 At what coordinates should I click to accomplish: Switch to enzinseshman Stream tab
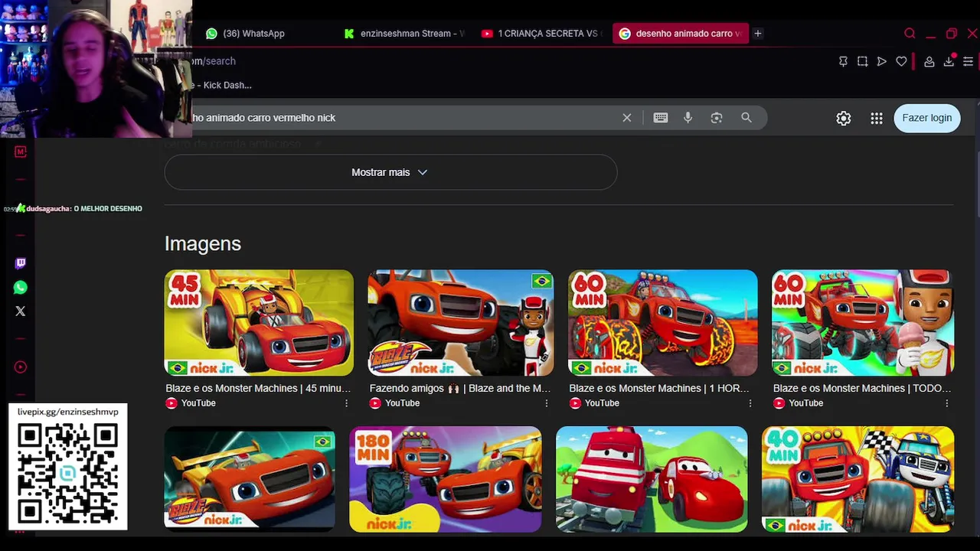[x=404, y=34]
